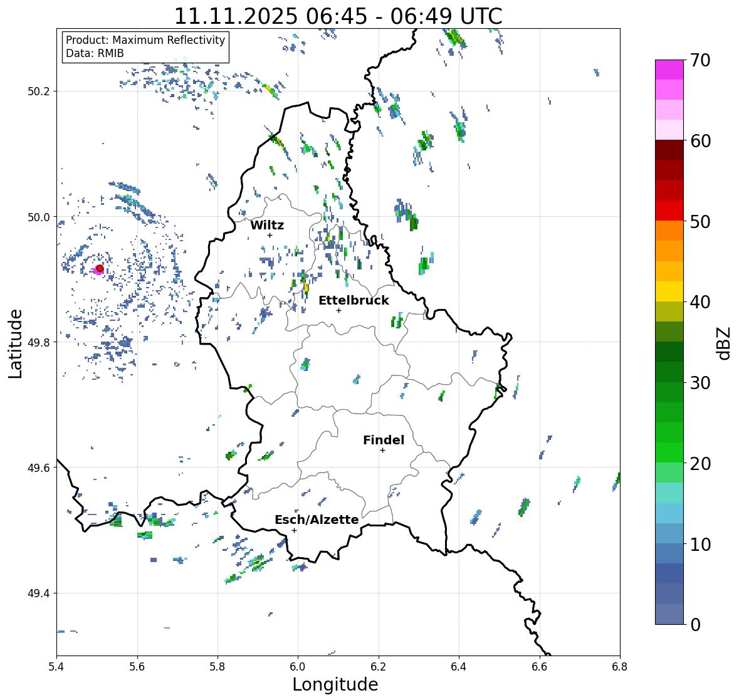This screenshot has width=739, height=700.
Task: Click the Esch/Alzette station label
Action: 317,520
